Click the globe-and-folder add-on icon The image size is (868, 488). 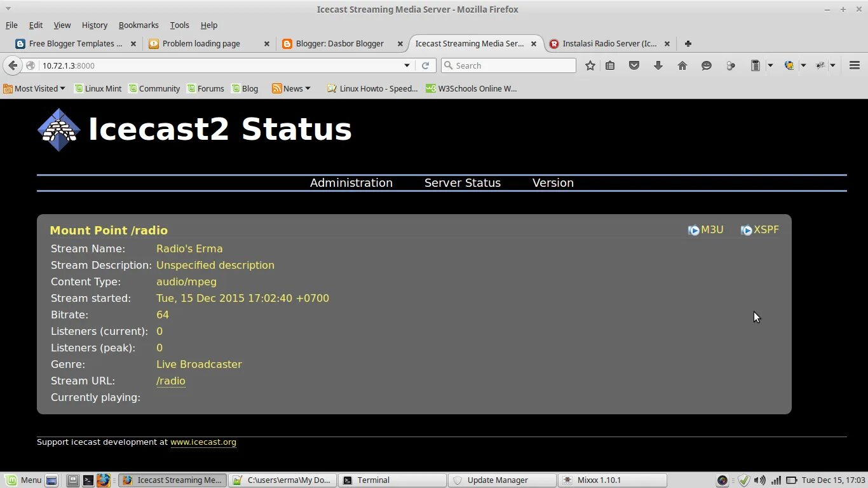point(789,65)
